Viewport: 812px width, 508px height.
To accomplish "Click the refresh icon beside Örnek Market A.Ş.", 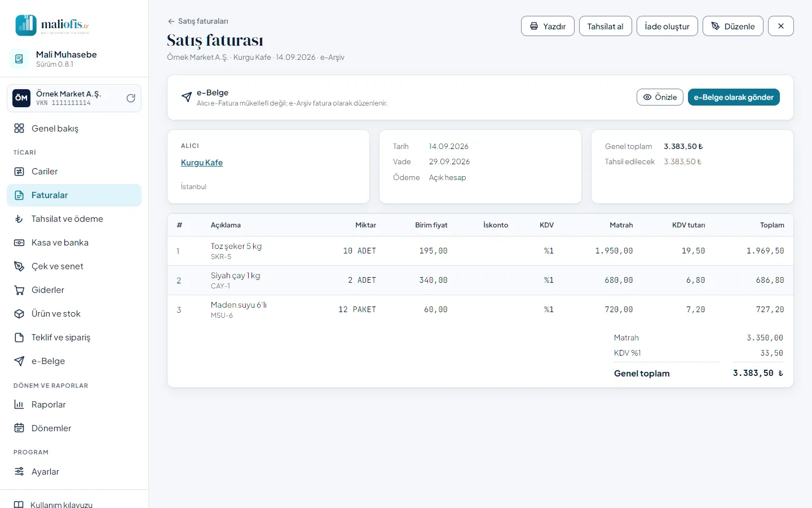I will [131, 98].
